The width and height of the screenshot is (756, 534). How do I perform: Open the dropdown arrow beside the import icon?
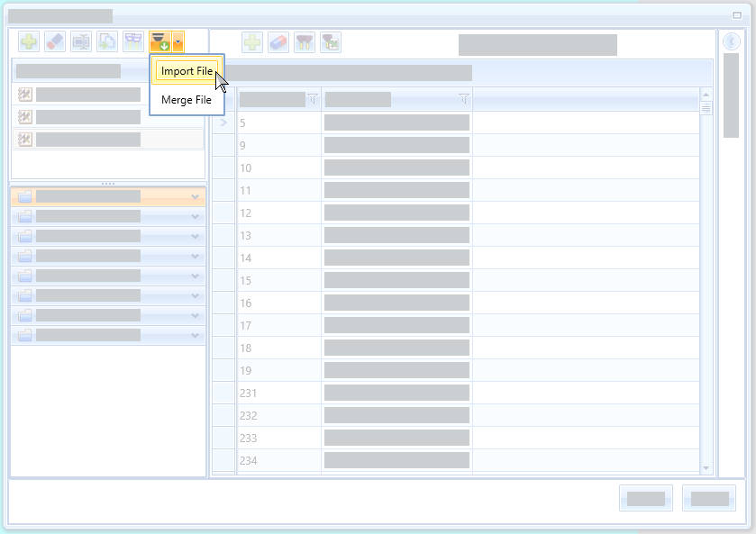[178, 41]
